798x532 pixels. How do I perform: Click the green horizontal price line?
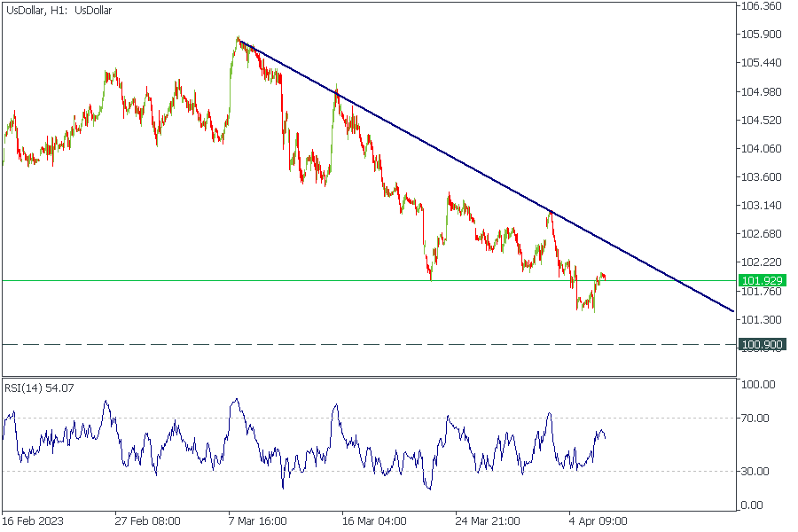266,280
